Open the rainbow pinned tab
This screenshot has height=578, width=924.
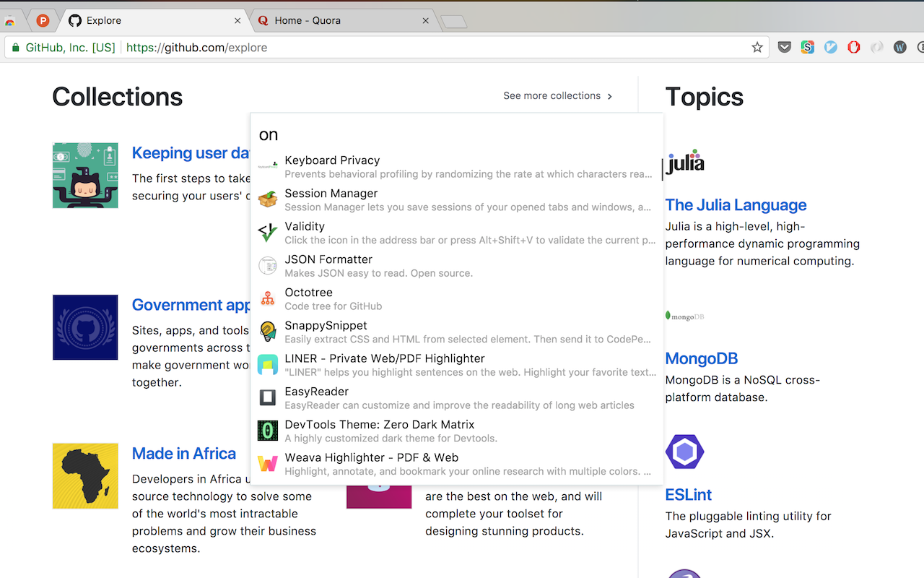pos(9,21)
